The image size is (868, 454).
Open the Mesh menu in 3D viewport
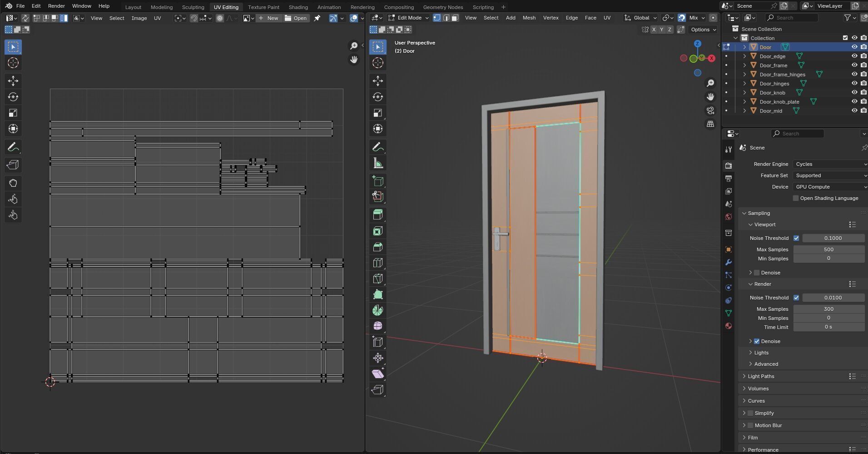(529, 18)
